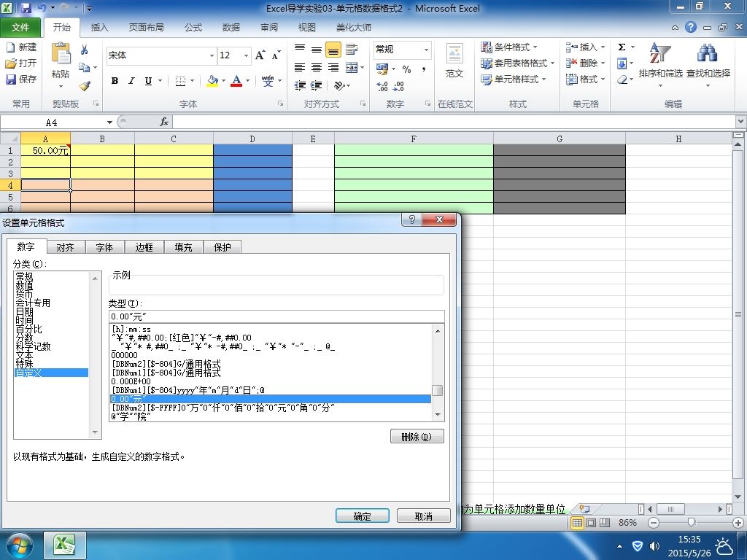Viewport: 747px width, 560px height.
Task: Click the 类型 format code input field
Action: [276, 316]
